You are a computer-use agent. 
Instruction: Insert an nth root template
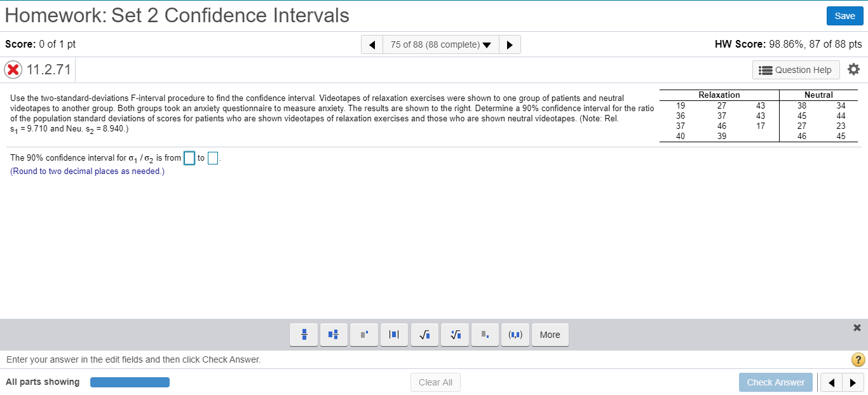pos(454,335)
